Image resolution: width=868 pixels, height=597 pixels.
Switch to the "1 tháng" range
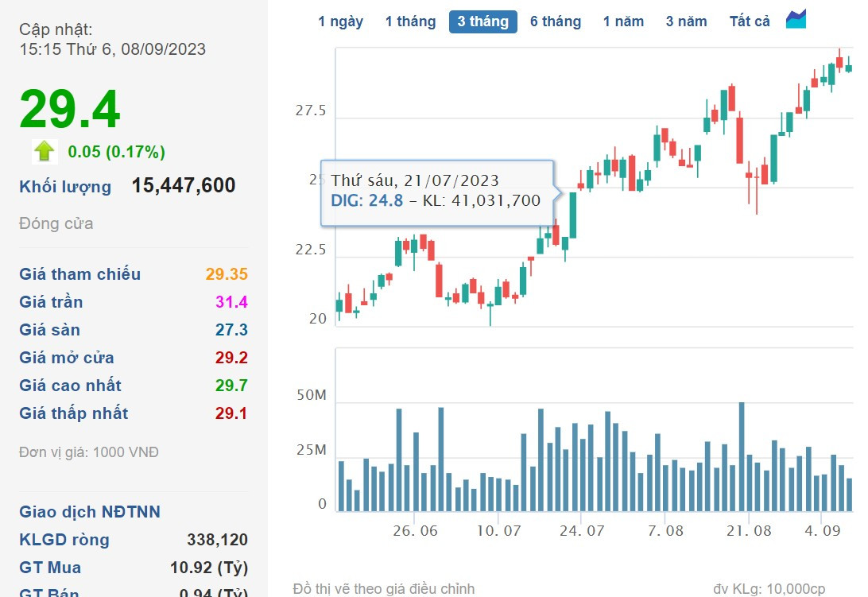tap(410, 21)
